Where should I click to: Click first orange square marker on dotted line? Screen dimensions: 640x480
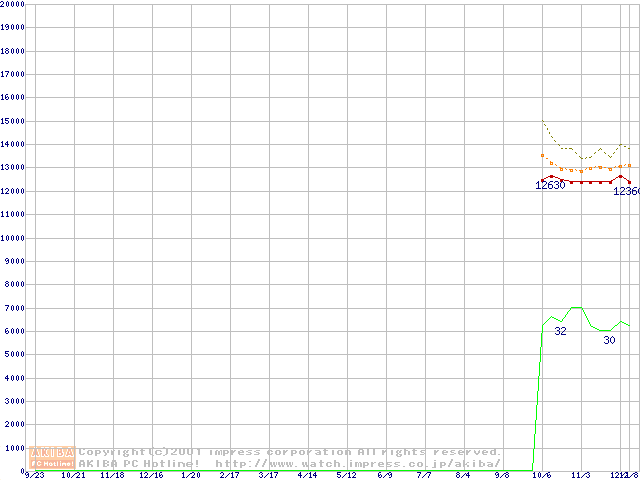542,156
